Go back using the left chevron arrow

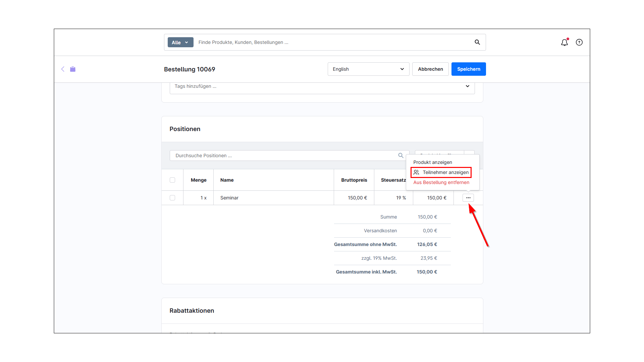click(63, 69)
